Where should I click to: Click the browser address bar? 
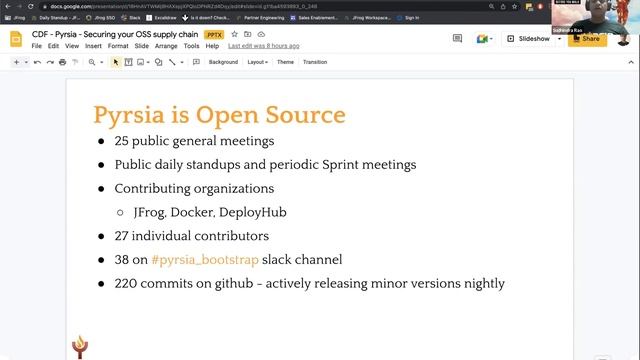coord(261,7)
